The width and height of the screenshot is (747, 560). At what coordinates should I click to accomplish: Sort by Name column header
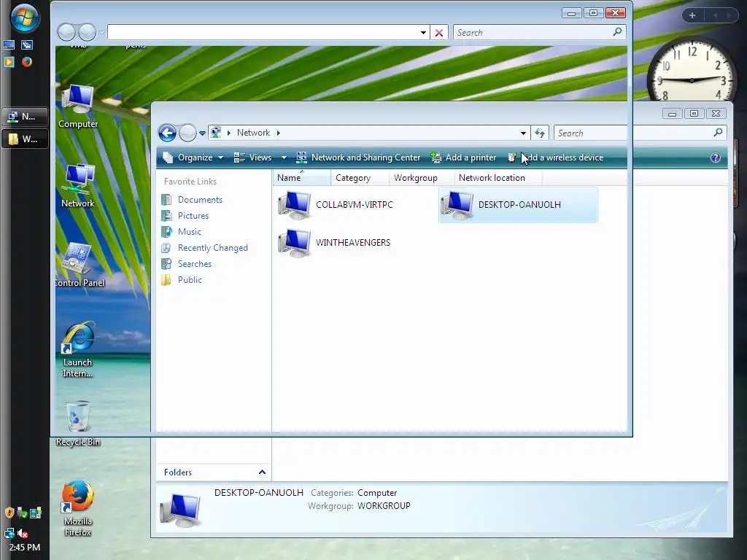[301, 178]
